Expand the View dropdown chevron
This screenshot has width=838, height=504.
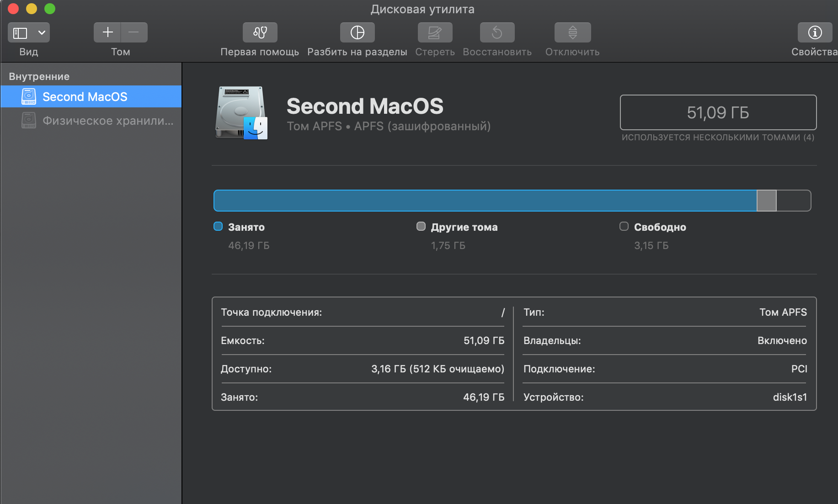[42, 33]
